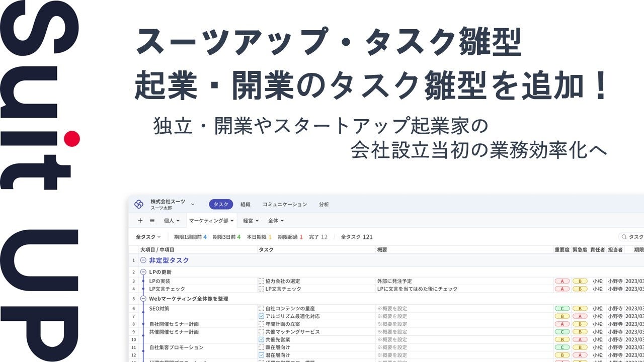Filter by 期限超過 tasks

290,237
